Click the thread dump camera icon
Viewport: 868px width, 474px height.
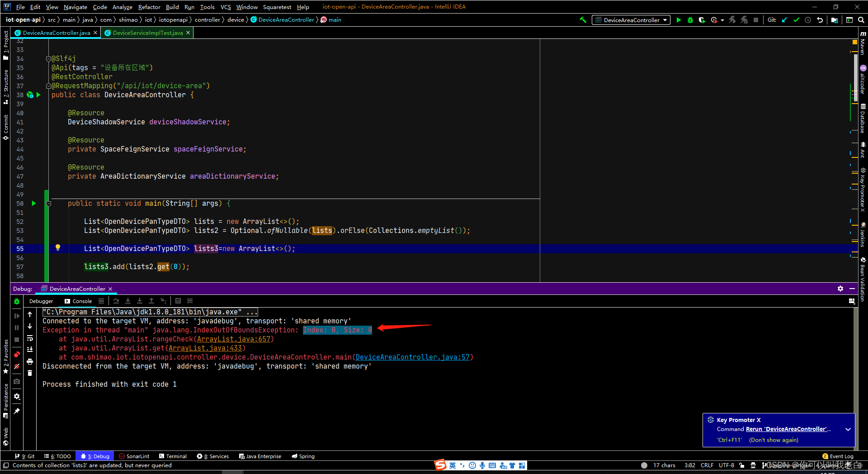point(17,381)
